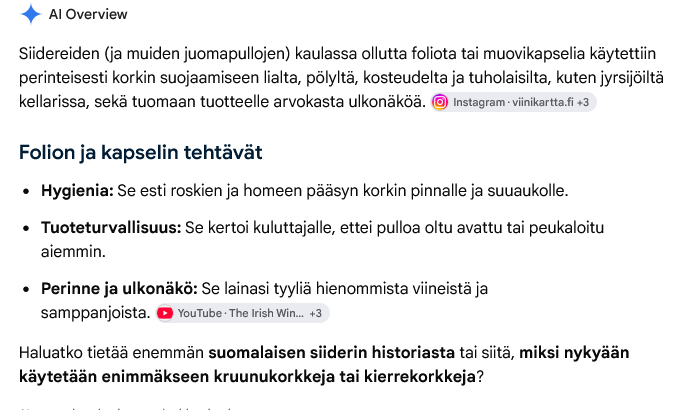This screenshot has height=410, width=677.
Task: Open the YouTube The Irish Win... source
Action: 242,313
